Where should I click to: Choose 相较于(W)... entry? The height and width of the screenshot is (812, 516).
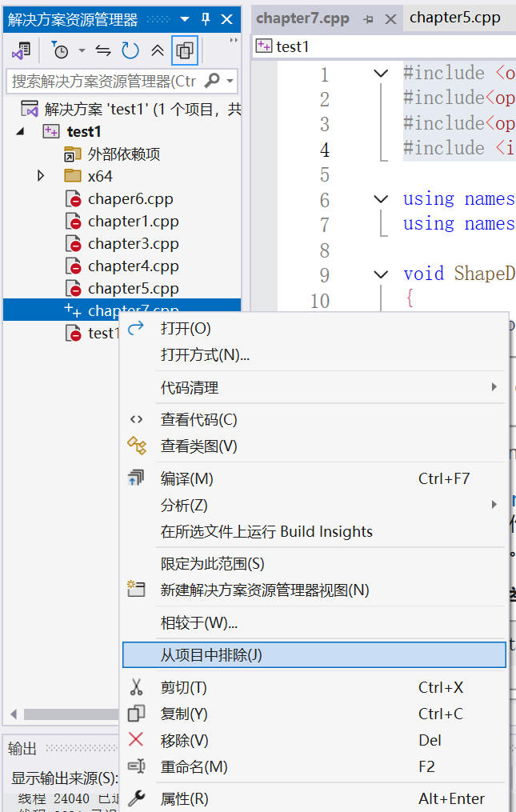[x=314, y=622]
